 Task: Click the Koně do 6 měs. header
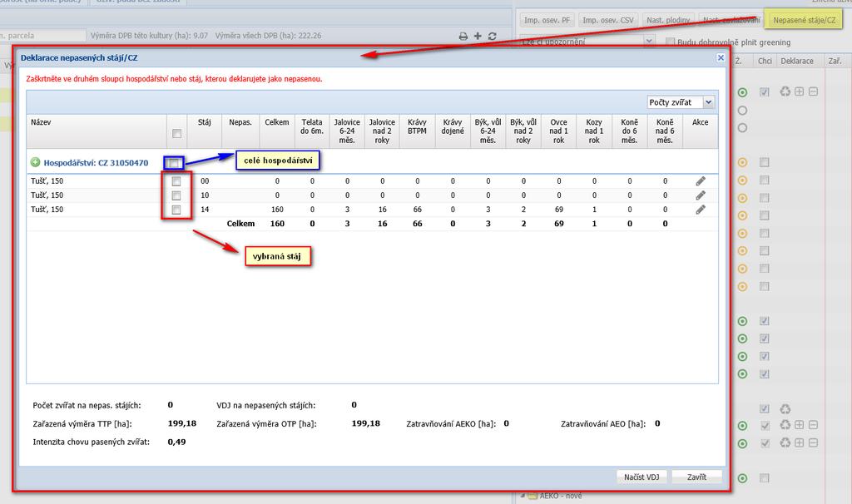629,131
